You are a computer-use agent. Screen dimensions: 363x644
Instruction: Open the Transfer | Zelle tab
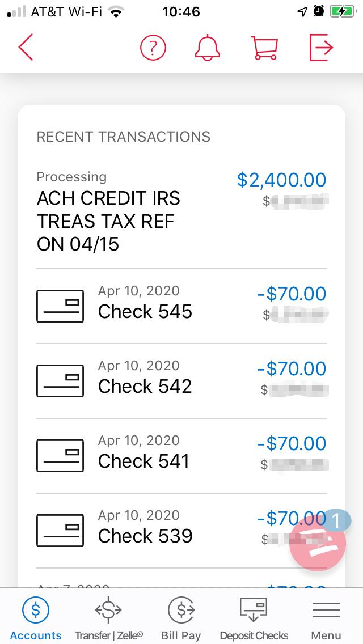pyautogui.click(x=109, y=618)
